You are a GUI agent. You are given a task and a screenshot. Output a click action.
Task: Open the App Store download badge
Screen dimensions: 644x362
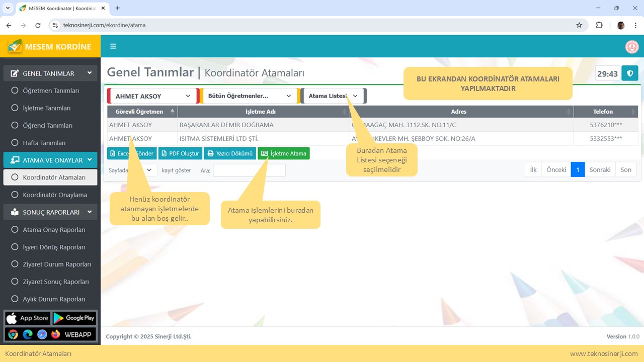pyautogui.click(x=28, y=318)
